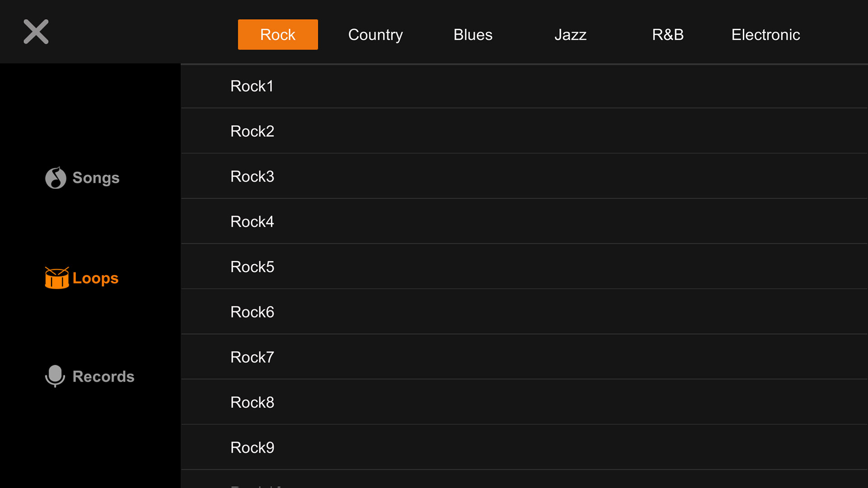Select the Rock4 loop
Screen dimensions: 868x488
pyautogui.click(x=252, y=221)
